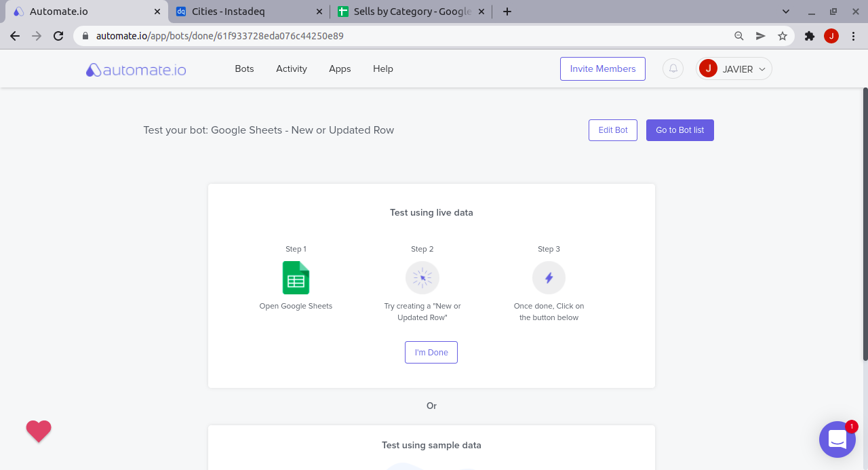Image resolution: width=868 pixels, height=470 pixels.
Task: Click the automate.io logo
Action: click(x=136, y=69)
